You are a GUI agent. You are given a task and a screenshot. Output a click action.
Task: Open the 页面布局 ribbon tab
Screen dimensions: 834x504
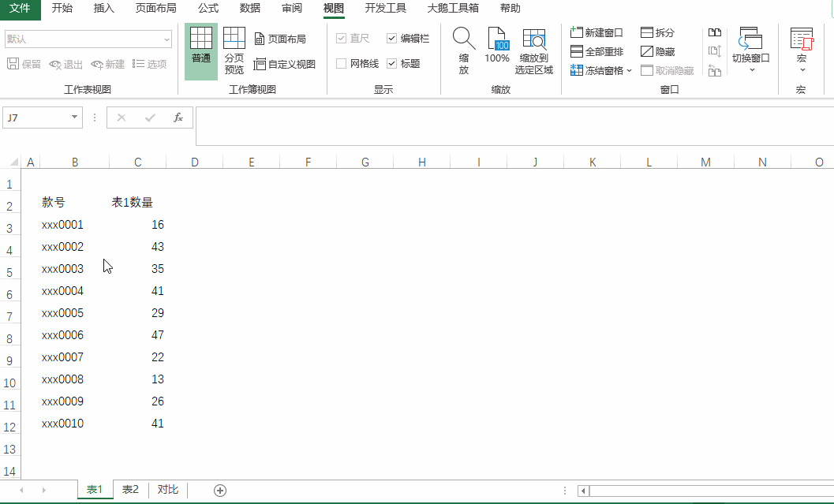click(156, 9)
